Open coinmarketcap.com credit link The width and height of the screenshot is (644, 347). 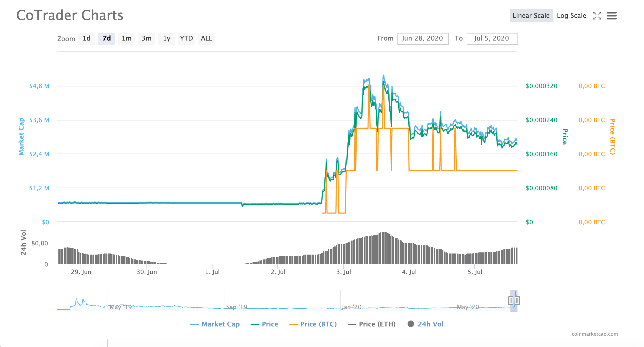(595, 334)
